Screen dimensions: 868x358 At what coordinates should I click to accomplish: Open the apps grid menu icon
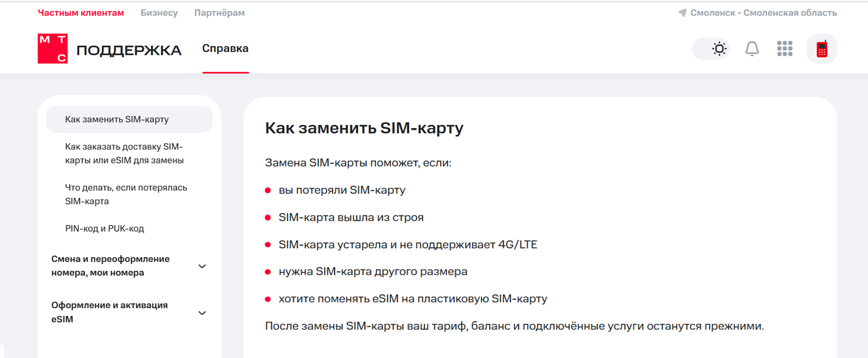coord(785,49)
